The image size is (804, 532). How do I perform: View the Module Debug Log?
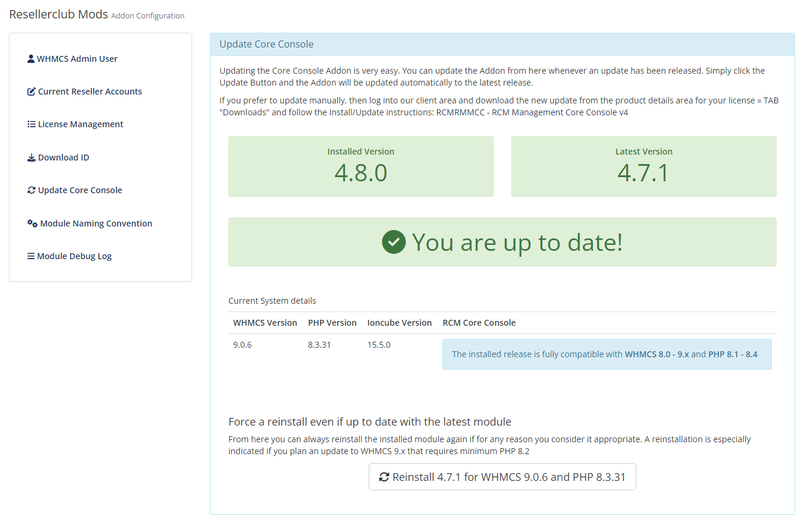click(70, 256)
